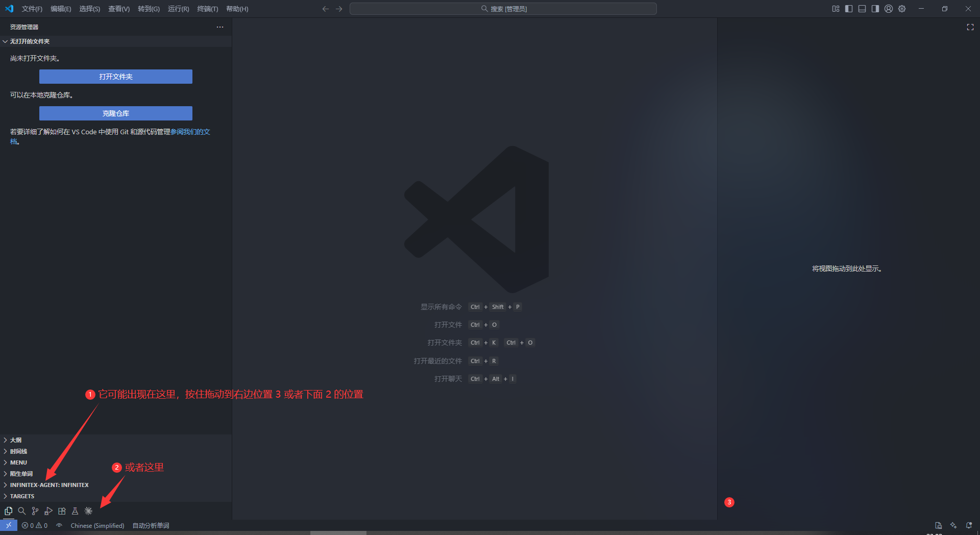Toggle the primary side bar visibility
This screenshot has width=980, height=535.
coord(849,9)
